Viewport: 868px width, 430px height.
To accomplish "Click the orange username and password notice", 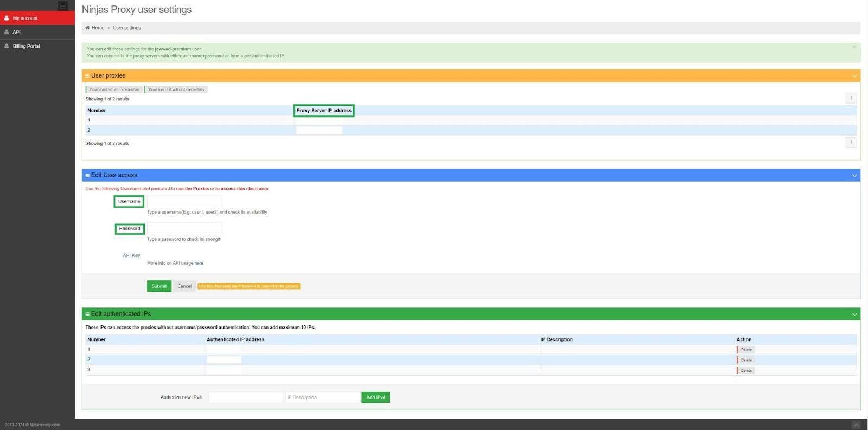I will [x=248, y=286].
